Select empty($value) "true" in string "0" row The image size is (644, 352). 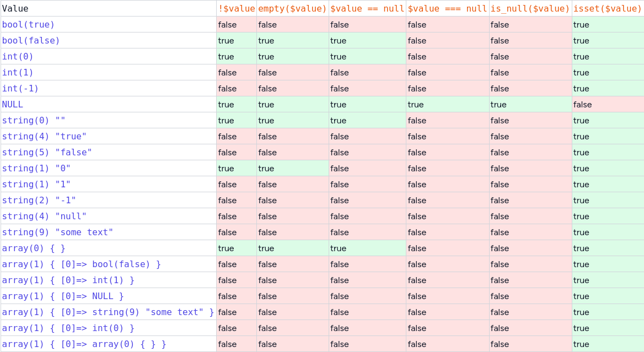293,169
